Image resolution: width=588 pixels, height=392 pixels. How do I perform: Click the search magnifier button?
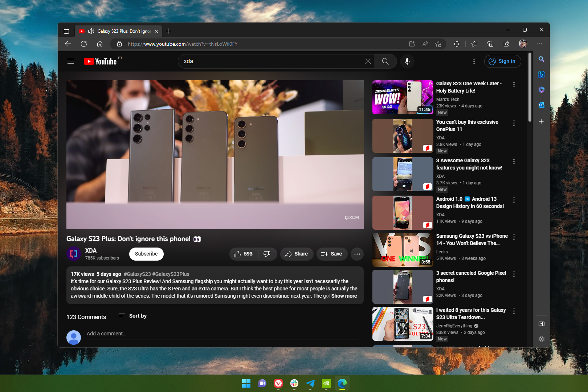[x=385, y=61]
